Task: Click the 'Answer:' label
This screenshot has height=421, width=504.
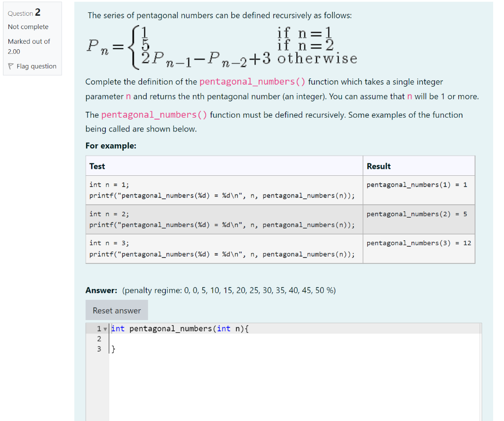Action: 101,291
